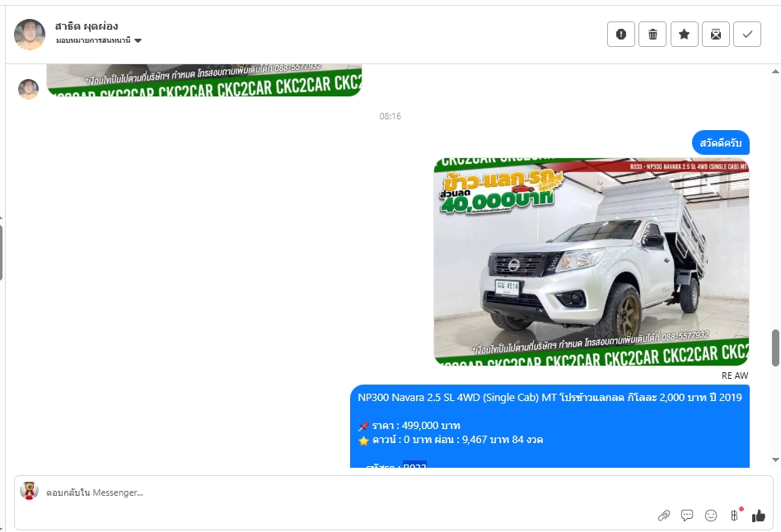Attach a file with paperclip icon
This screenshot has height=532, width=781.
[663, 516]
